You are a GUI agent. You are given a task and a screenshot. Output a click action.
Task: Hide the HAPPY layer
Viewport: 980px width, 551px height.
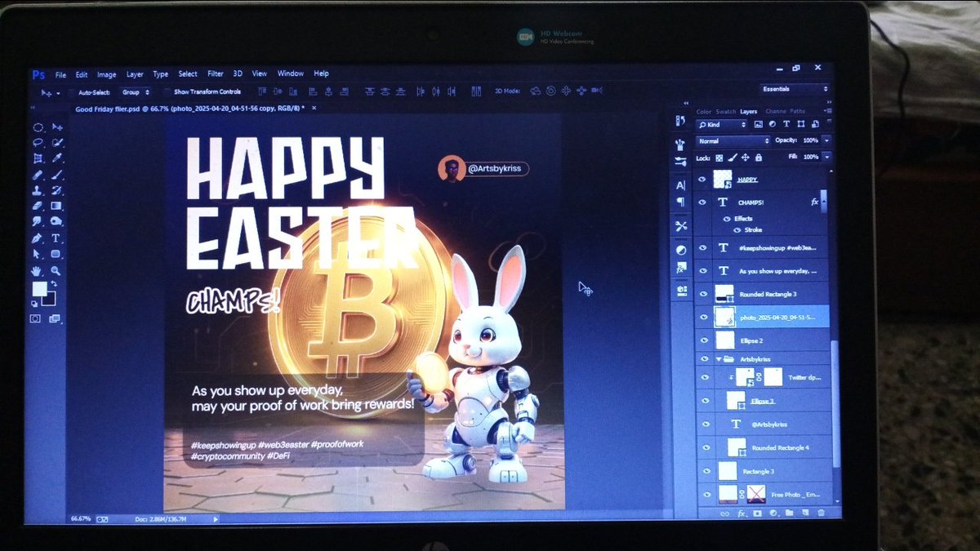(x=702, y=179)
